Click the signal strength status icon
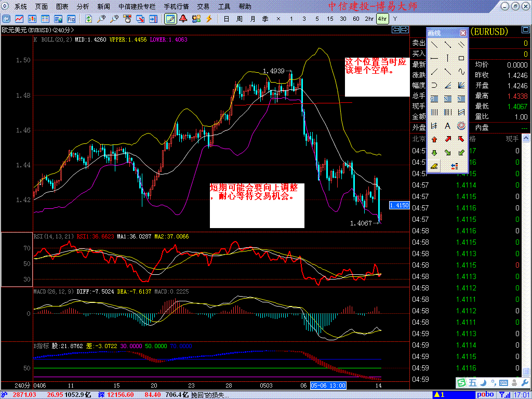 pyautogui.click(x=505, y=395)
